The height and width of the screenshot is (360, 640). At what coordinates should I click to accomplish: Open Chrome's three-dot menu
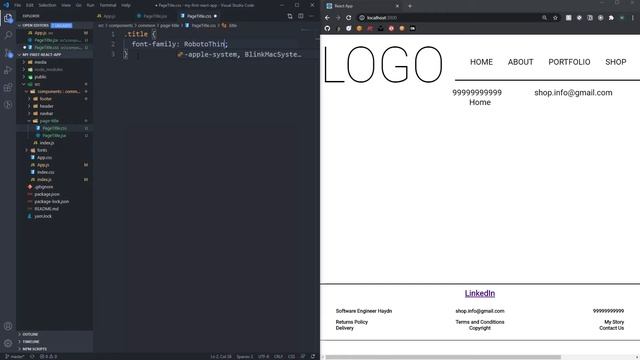tap(633, 18)
